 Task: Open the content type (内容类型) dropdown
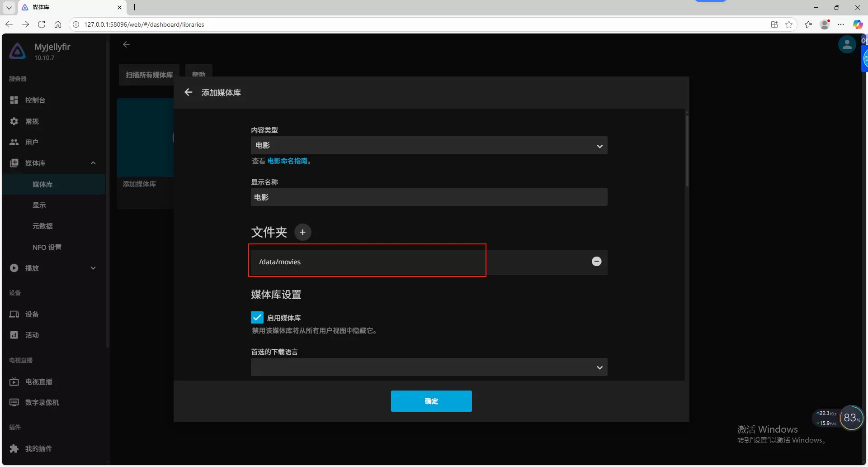(429, 146)
